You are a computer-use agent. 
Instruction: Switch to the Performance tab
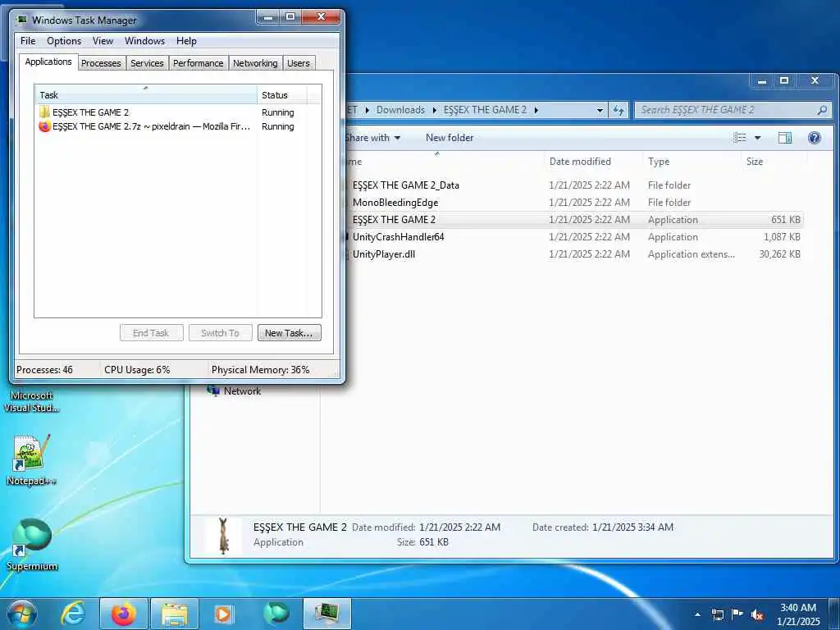pyautogui.click(x=199, y=63)
